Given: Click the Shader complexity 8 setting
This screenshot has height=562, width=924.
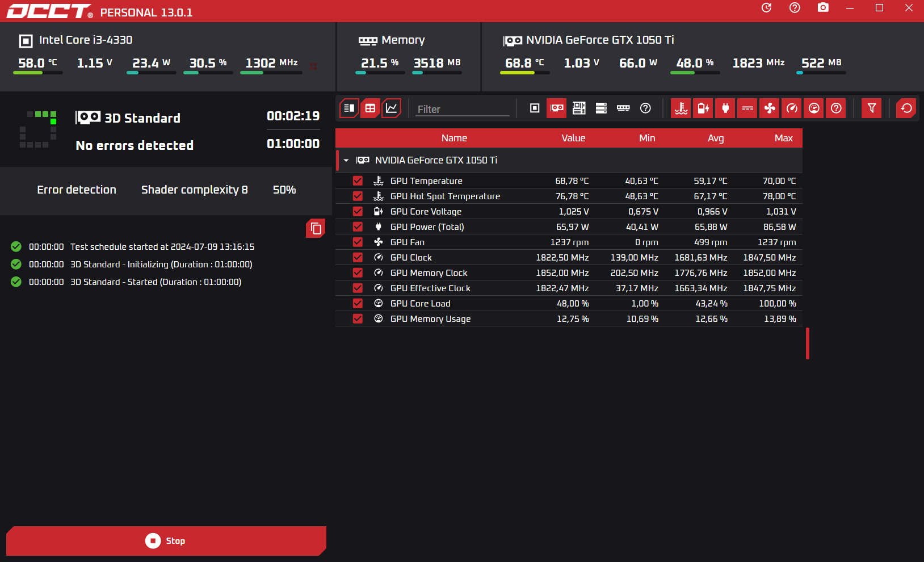Looking at the screenshot, I should pos(195,190).
